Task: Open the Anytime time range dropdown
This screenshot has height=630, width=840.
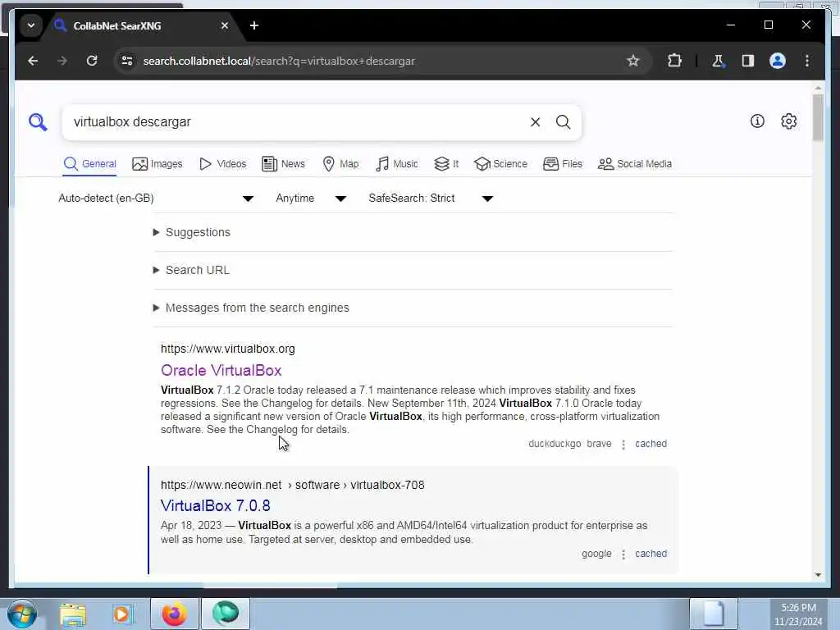Action: 311,199
